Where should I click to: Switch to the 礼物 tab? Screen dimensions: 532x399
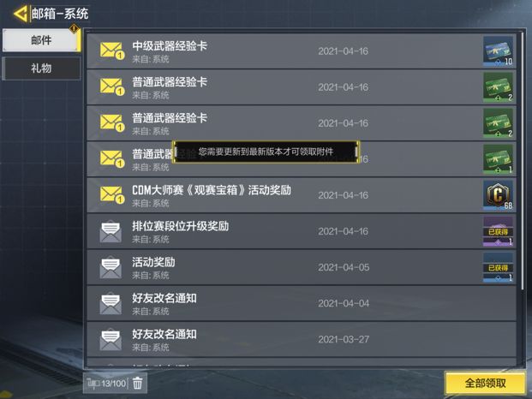click(41, 68)
